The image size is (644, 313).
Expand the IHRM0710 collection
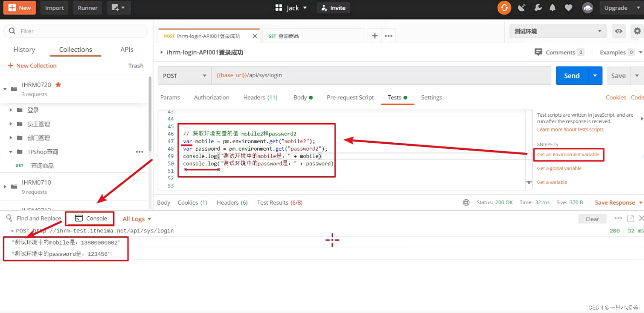pos(5,187)
